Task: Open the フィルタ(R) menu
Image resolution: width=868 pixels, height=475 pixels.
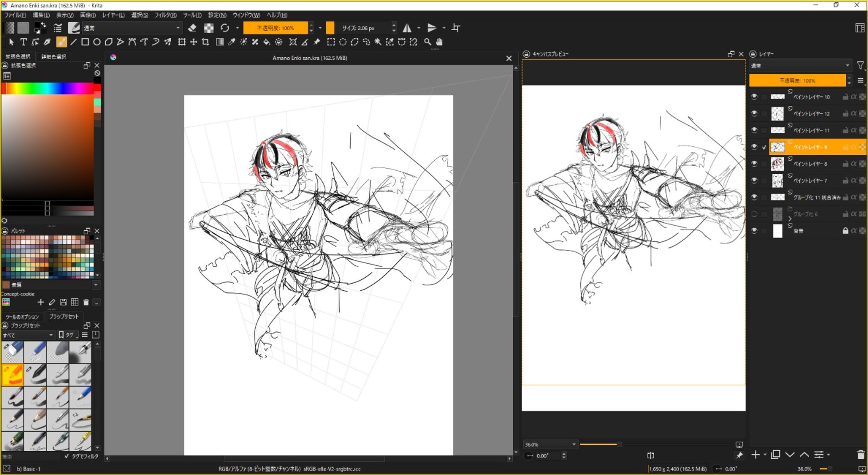Action: click(x=165, y=15)
